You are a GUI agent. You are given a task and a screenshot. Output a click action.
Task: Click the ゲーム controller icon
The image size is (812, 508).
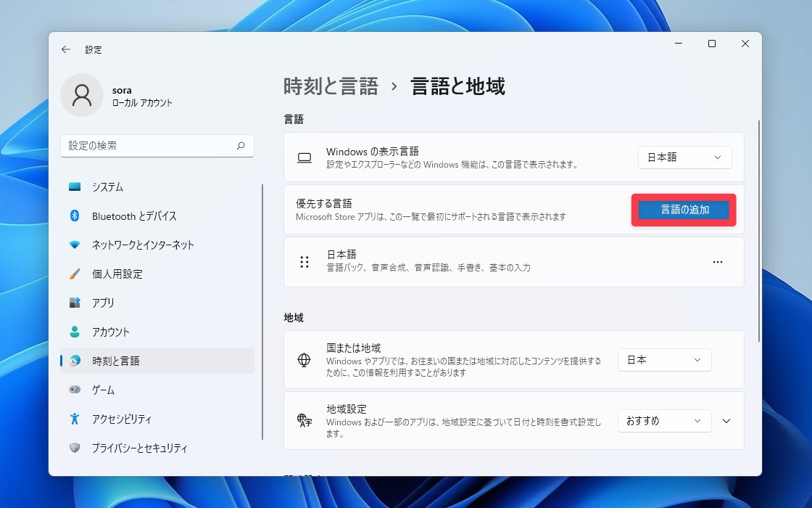coord(75,389)
